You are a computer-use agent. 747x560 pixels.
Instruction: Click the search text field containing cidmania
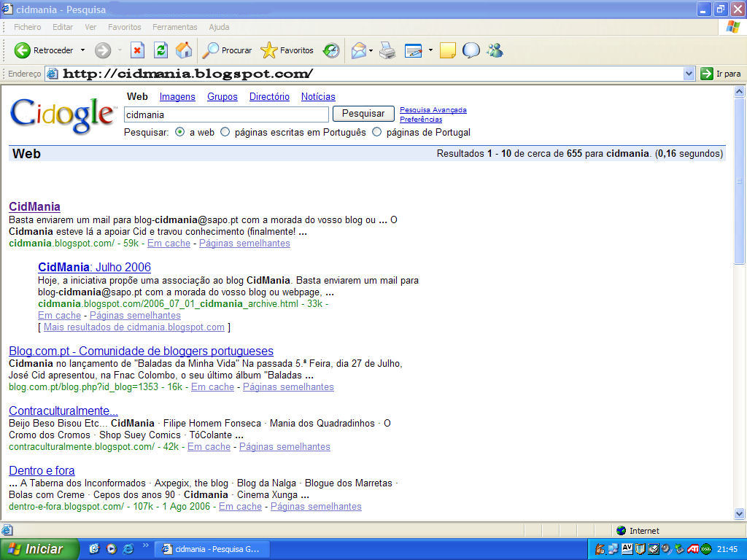pyautogui.click(x=226, y=114)
